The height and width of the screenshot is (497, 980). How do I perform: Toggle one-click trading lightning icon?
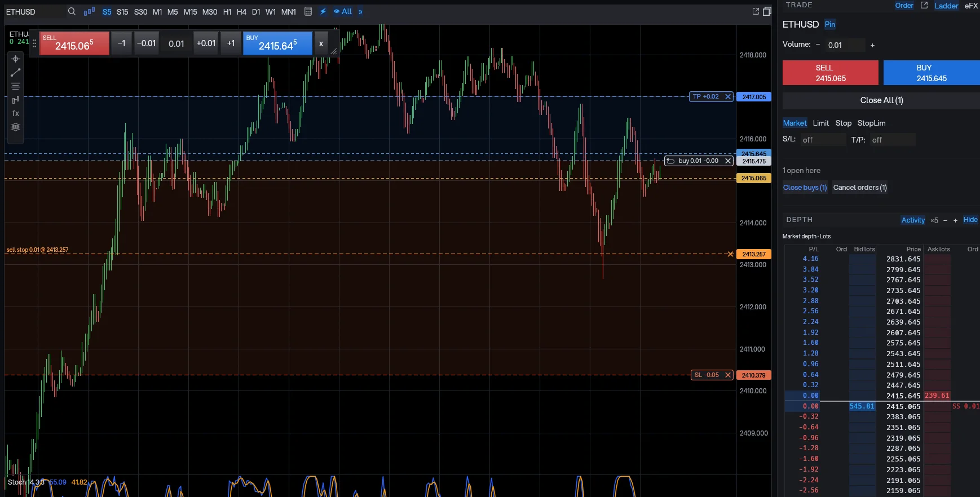click(323, 11)
